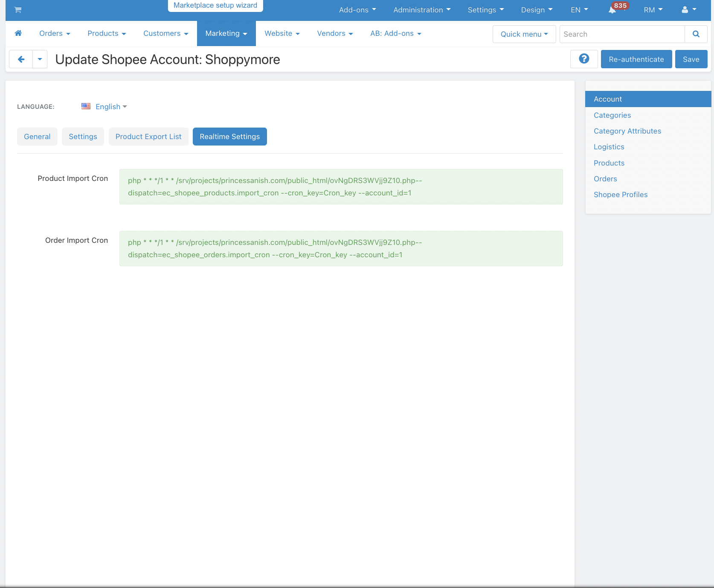Click the US flag language icon

(x=86, y=106)
